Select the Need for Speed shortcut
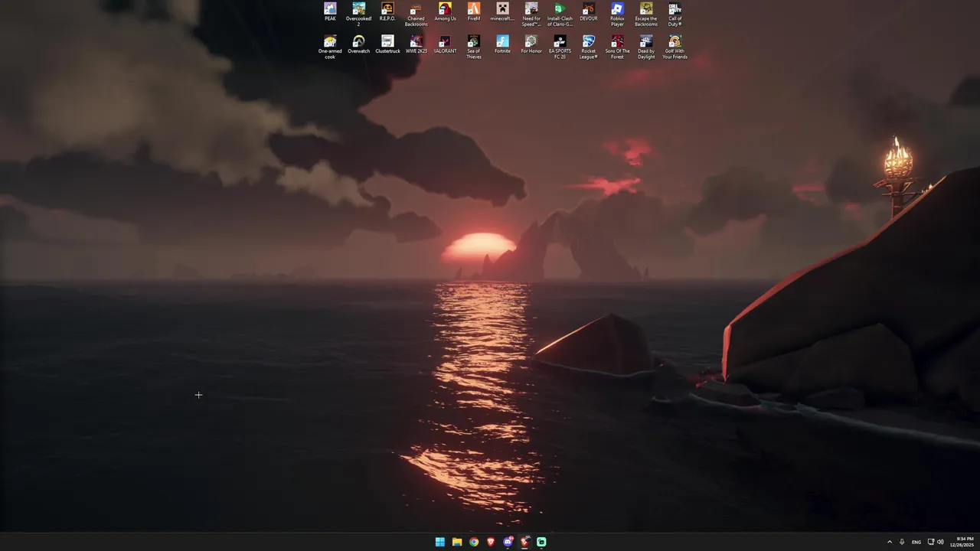 (531, 14)
